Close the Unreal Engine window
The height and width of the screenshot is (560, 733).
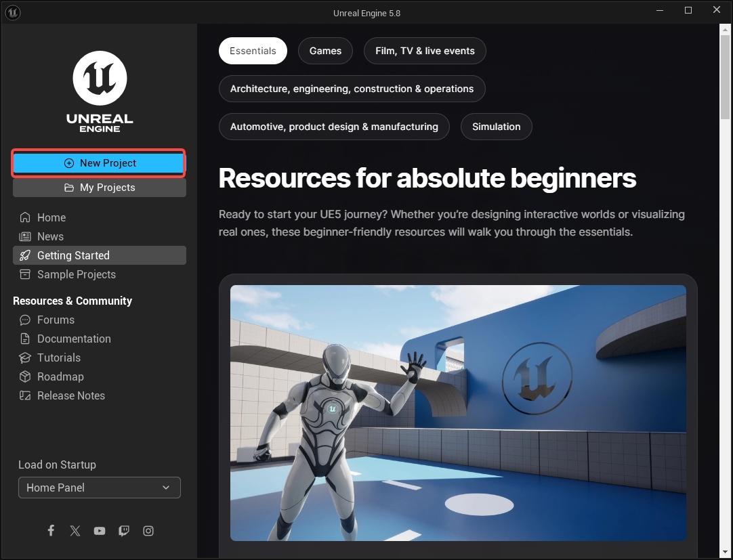pyautogui.click(x=717, y=10)
